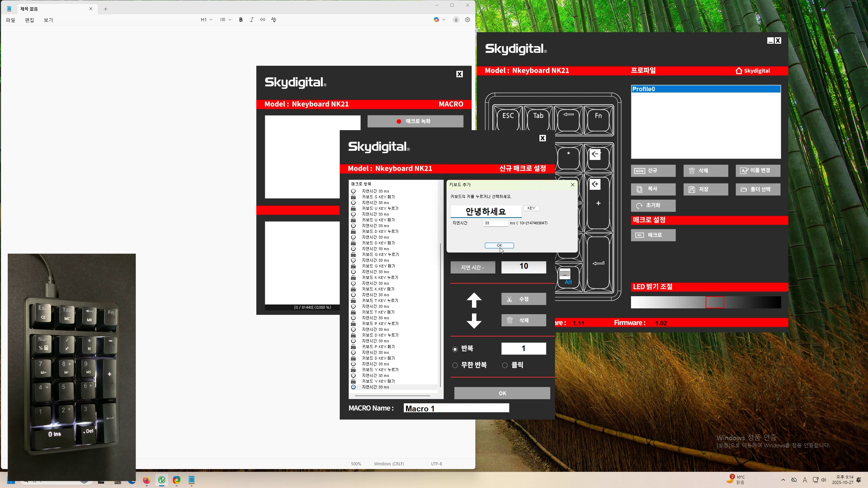This screenshot has height=488, width=868.
Task: Open the Copilot dropdown in Notepad
Action: (x=439, y=20)
